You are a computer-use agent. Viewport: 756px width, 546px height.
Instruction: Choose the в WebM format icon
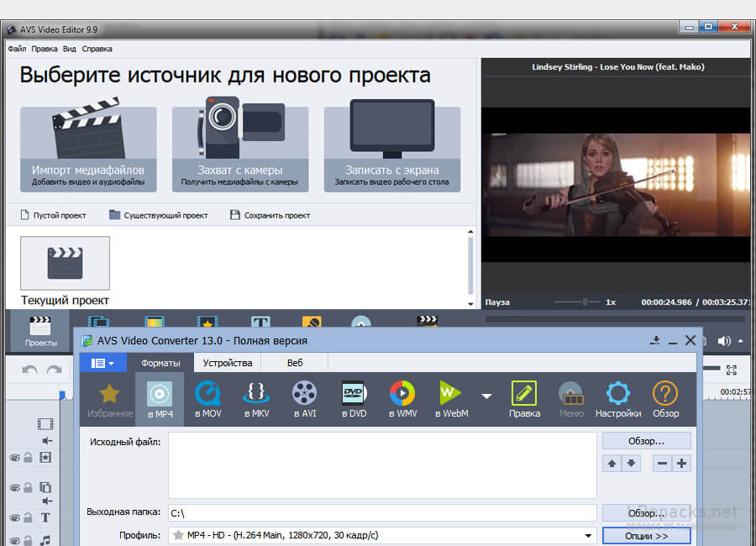(451, 399)
